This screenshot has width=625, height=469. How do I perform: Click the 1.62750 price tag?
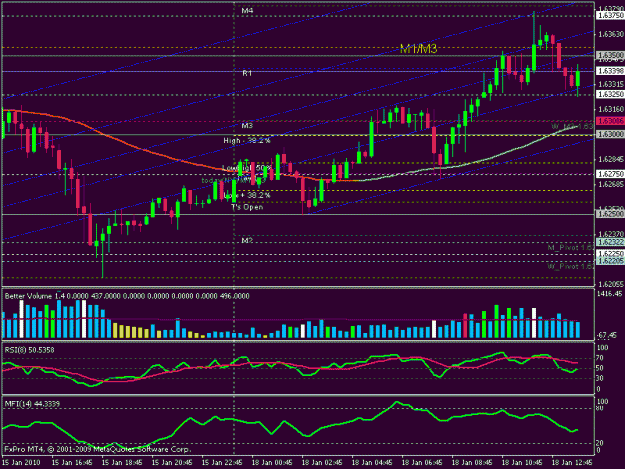click(610, 174)
